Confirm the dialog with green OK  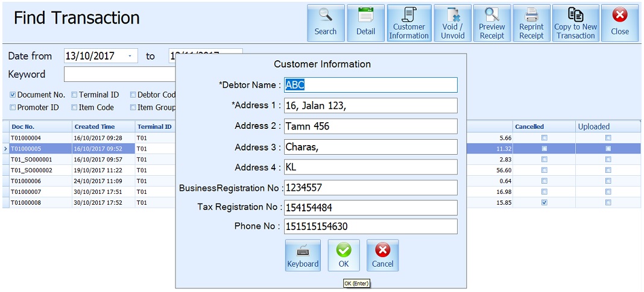click(x=344, y=255)
